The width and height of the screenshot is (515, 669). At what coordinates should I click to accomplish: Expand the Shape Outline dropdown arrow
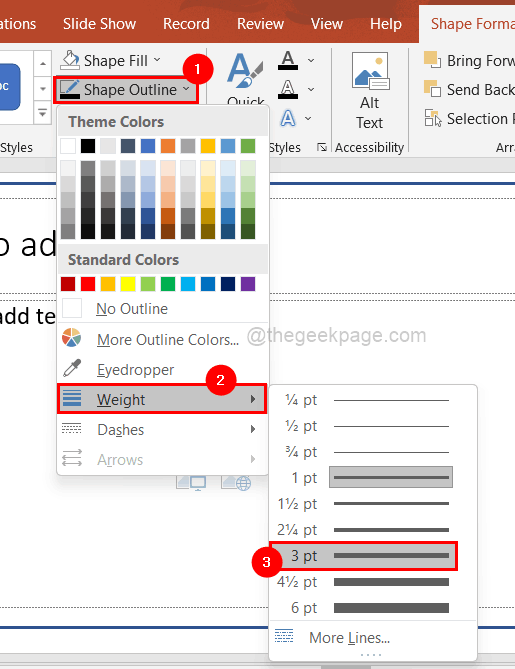[186, 89]
